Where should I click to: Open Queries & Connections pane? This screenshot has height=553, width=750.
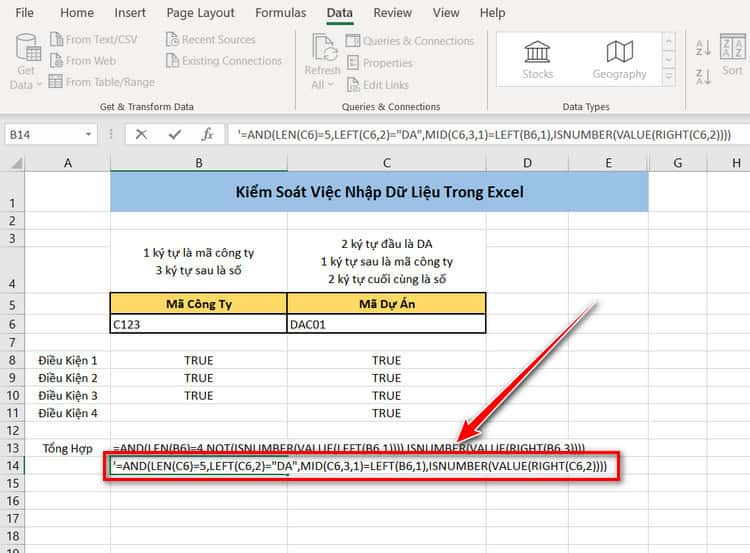410,41
